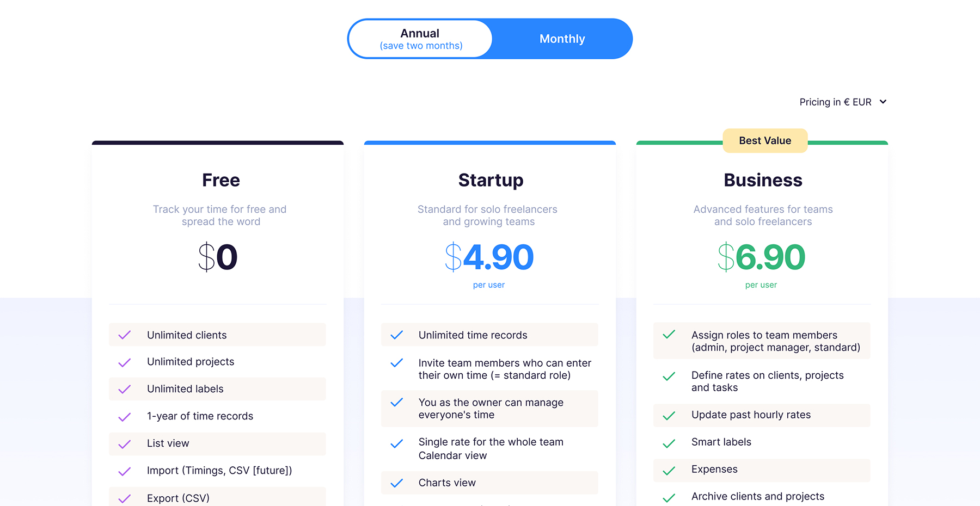Select Monthly billing option
980x506 pixels.
(562, 39)
